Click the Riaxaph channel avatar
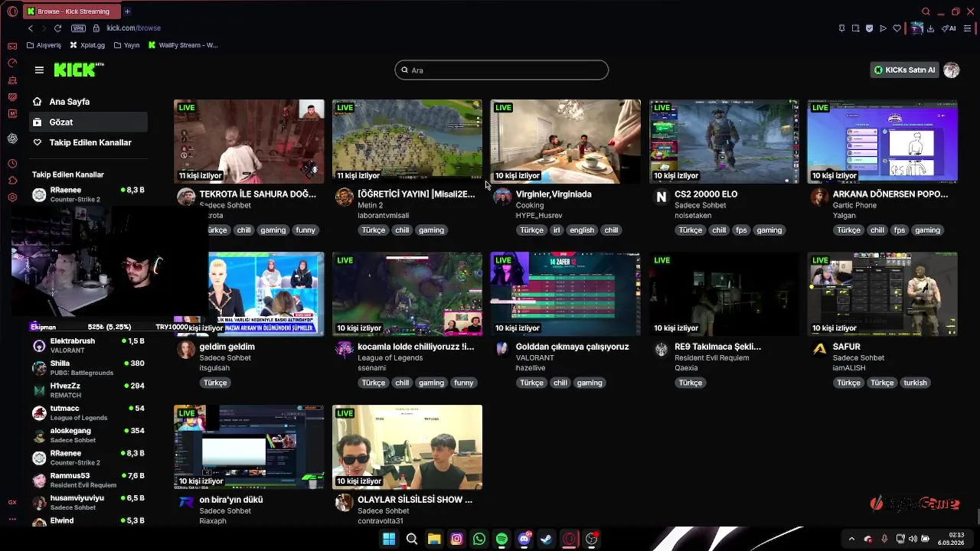This screenshot has height=551, width=980. pos(186,502)
